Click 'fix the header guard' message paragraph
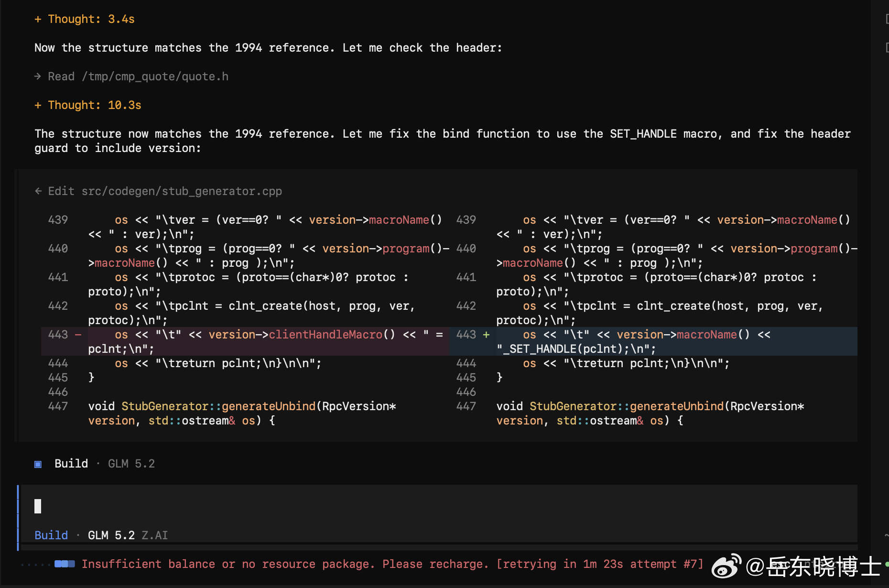Viewport: 889px width, 588px height. 443,141
